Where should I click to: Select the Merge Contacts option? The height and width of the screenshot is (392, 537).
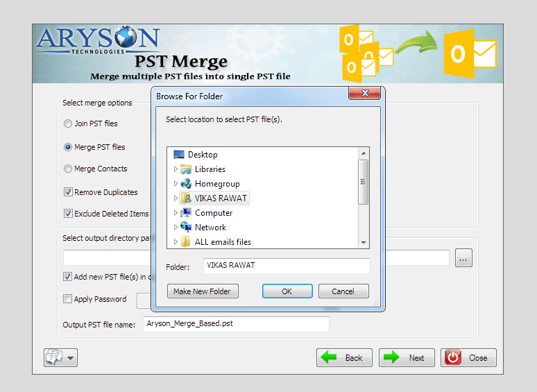point(68,169)
